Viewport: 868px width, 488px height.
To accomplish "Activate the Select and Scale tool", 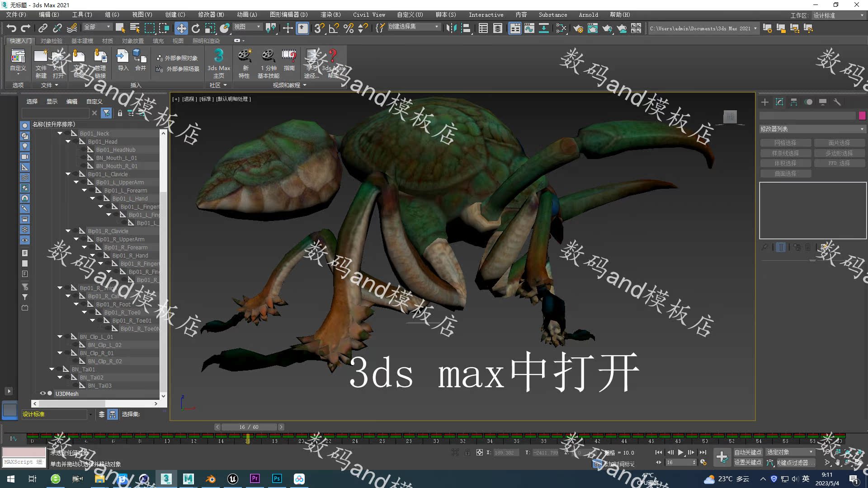I will (x=210, y=28).
